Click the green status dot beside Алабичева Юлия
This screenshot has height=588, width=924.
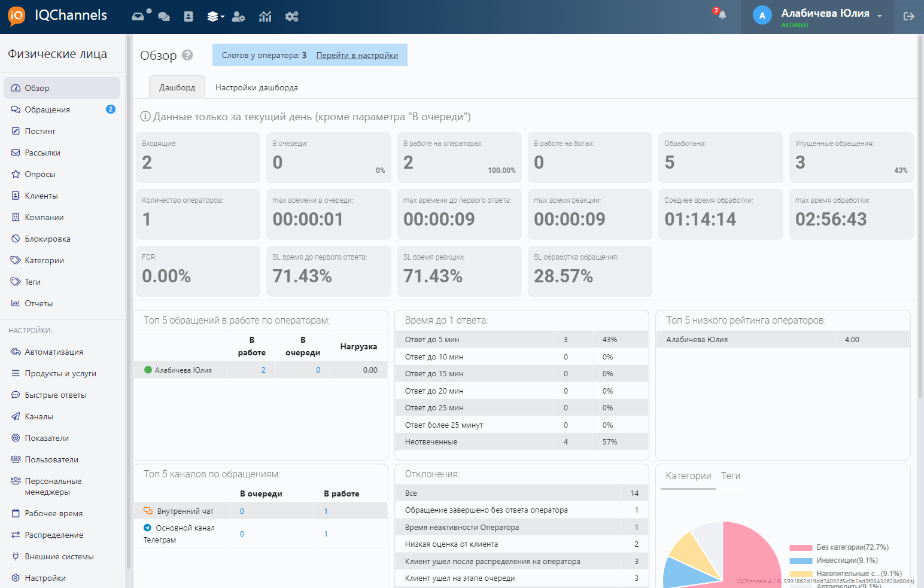tap(148, 370)
